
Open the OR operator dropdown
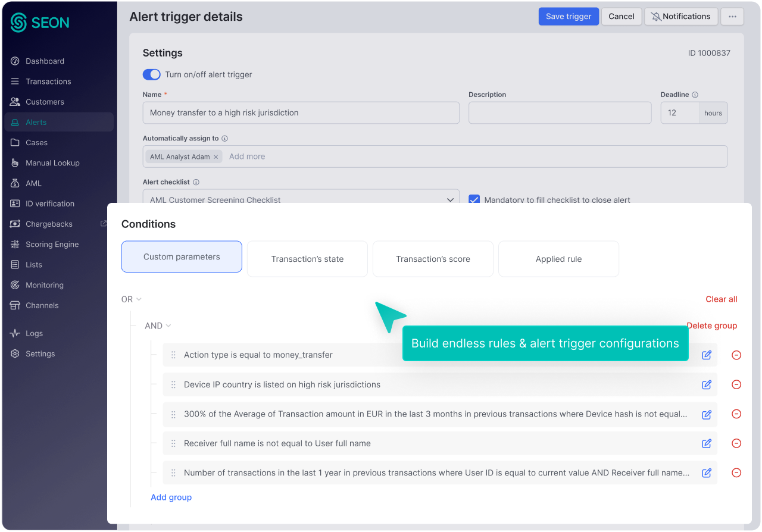click(132, 299)
